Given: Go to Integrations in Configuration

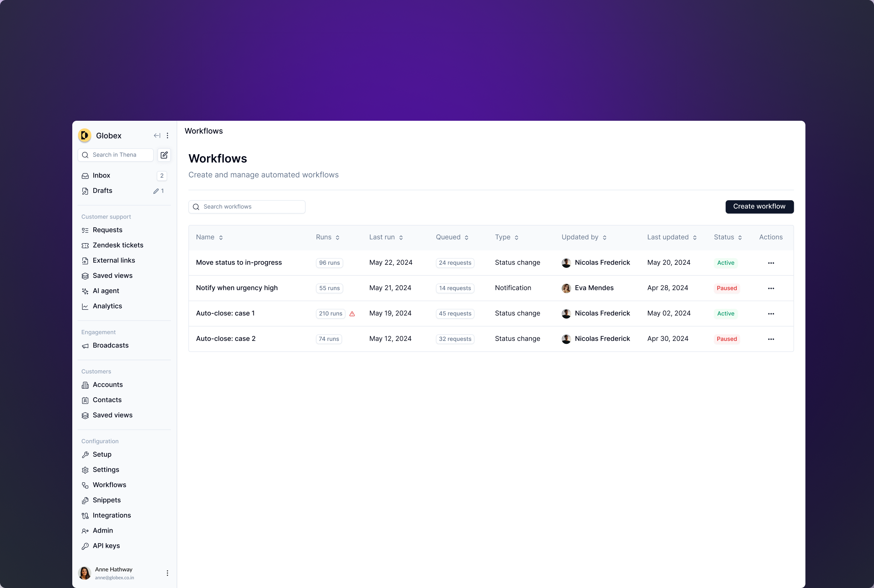Looking at the screenshot, I should click(x=111, y=515).
